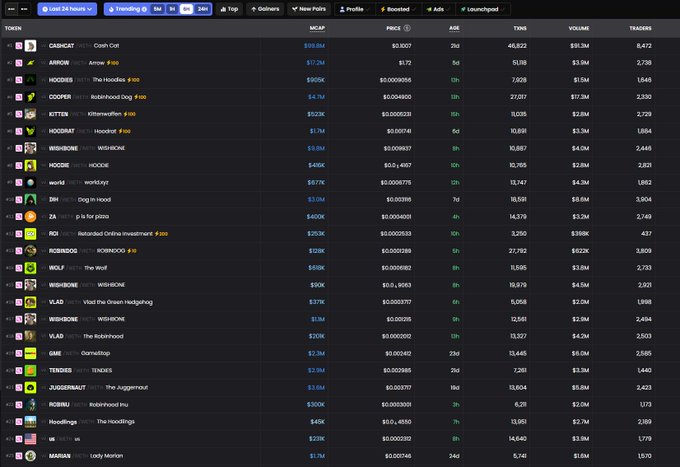Select the TENDIES token icon

(x=30, y=370)
